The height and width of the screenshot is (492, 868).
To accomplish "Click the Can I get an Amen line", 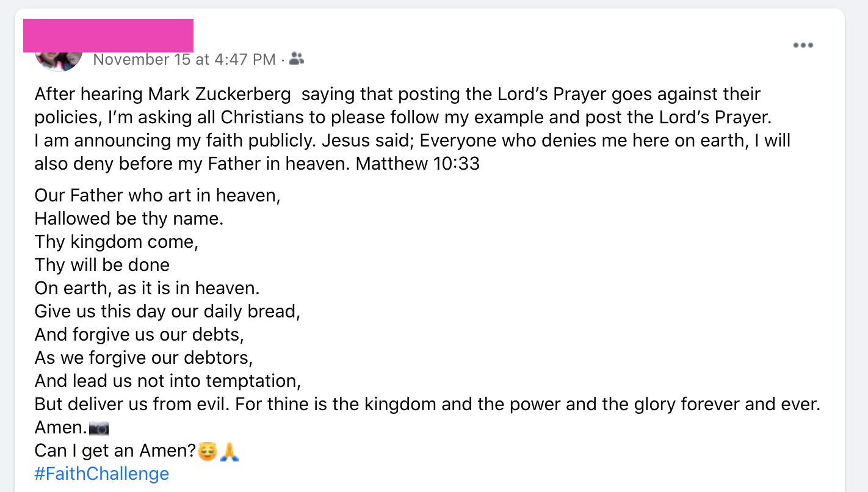I will 116,450.
